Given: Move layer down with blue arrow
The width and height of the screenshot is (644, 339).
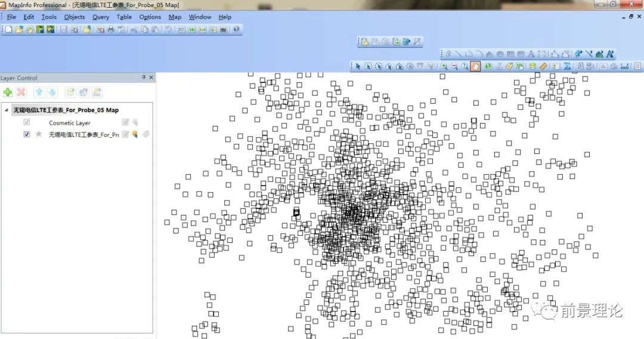Looking at the screenshot, I should tap(52, 92).
